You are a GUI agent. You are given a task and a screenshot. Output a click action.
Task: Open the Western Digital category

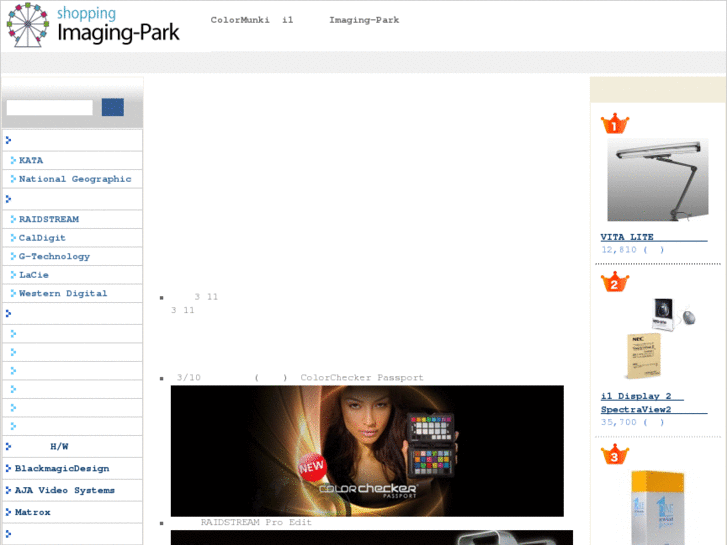(63, 293)
